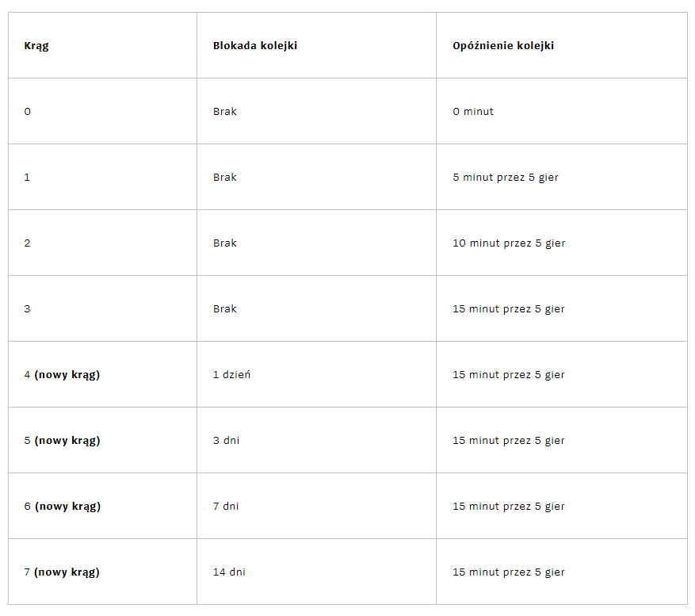Click the "6 (nowy krąg)" tier cell
This screenshot has height=616, width=695.
62,507
